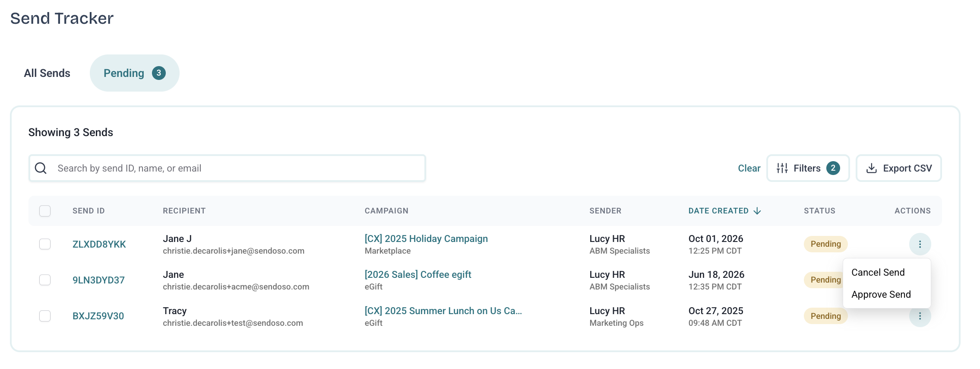Click the Pending status badge for BXJZ59V30
980x369 pixels.
[825, 316]
